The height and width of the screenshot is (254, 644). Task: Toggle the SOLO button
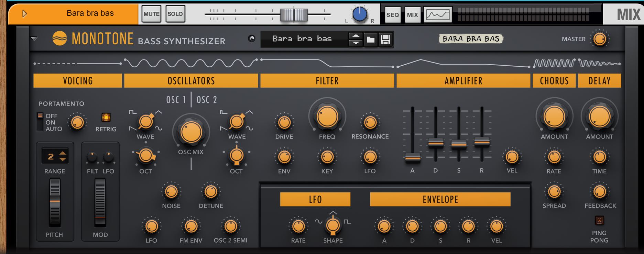(175, 14)
